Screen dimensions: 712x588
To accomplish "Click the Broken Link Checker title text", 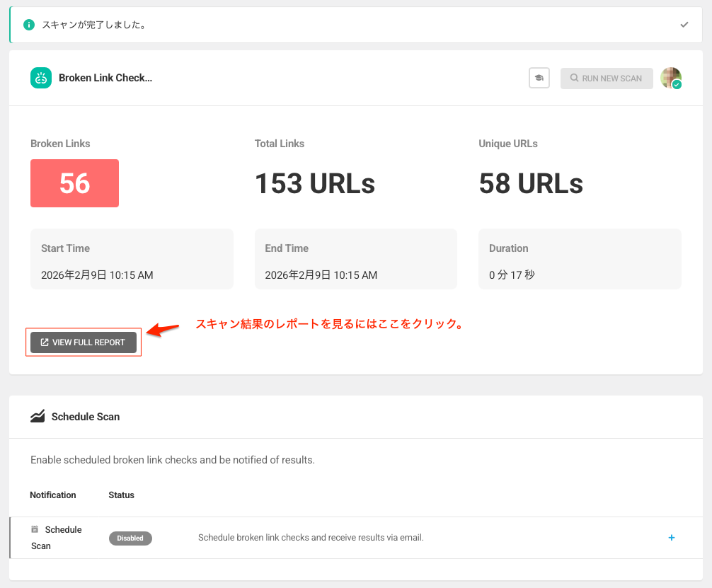I will click(105, 78).
